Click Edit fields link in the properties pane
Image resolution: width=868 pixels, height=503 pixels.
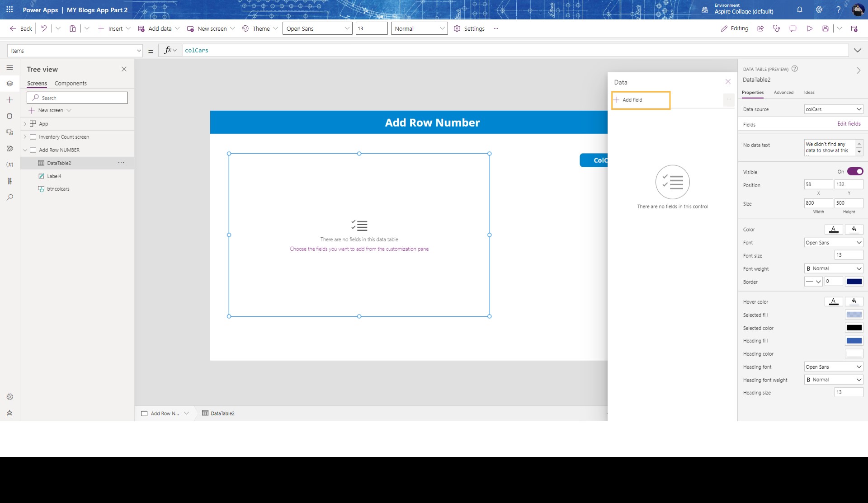coord(849,123)
